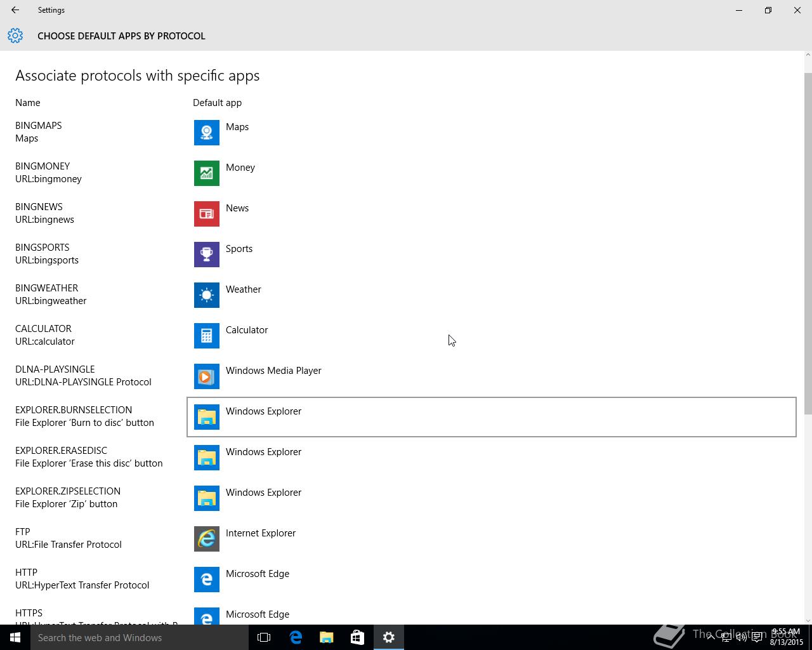Go back using the back arrow
The height and width of the screenshot is (650, 812).
pyautogui.click(x=15, y=10)
